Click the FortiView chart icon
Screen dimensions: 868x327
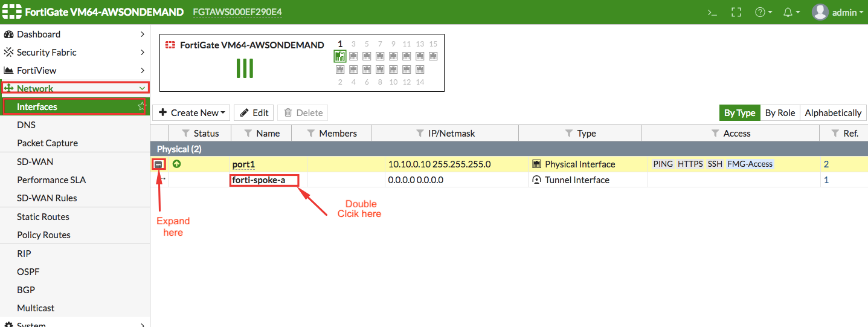(9, 71)
